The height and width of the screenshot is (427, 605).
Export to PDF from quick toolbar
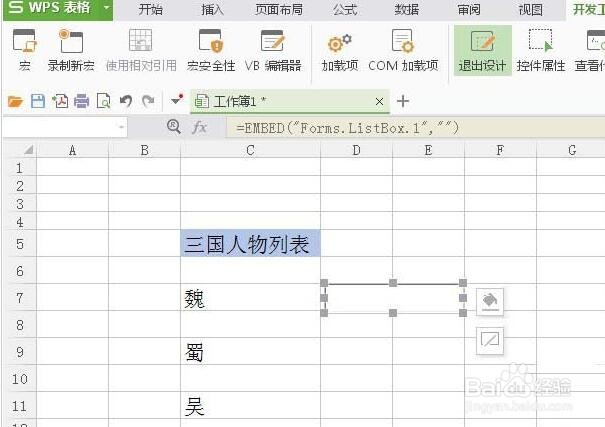pyautogui.click(x=60, y=101)
